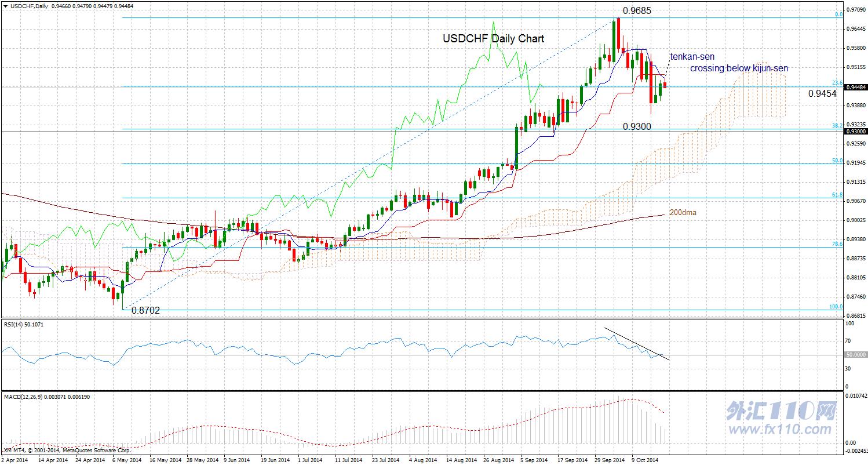Click the Fibonacci 78.6 level label

coord(837,245)
